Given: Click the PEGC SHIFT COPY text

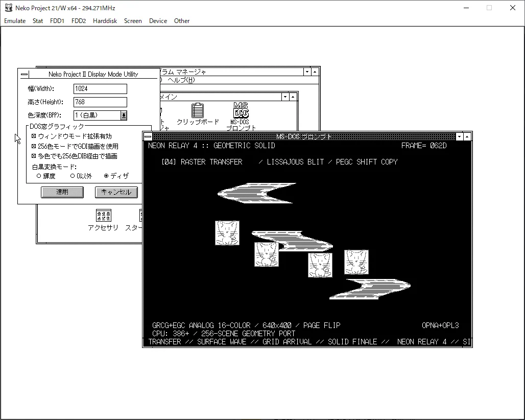Looking at the screenshot, I should coord(367,162).
